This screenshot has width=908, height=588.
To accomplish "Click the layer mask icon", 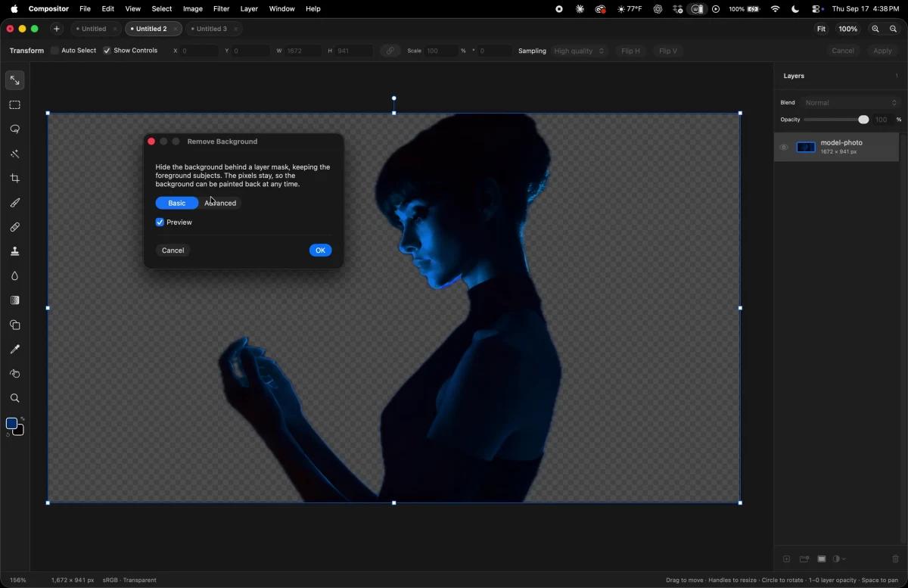I will pyautogui.click(x=822, y=559).
